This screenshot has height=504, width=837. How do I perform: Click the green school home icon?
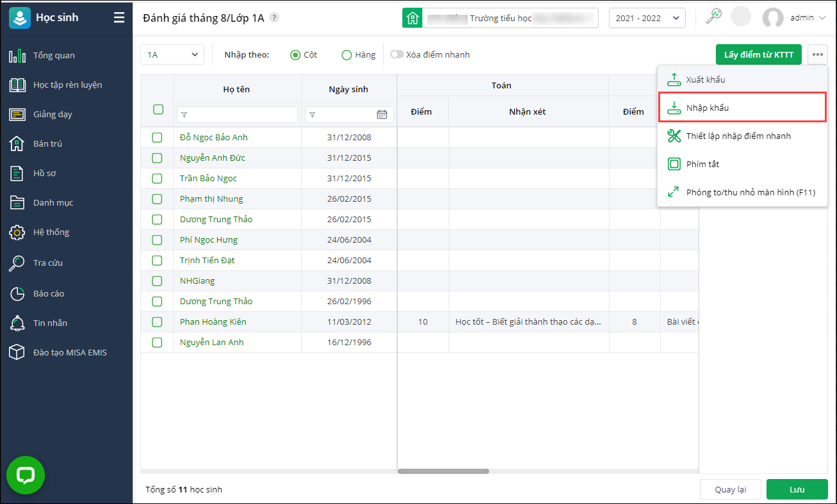point(412,18)
